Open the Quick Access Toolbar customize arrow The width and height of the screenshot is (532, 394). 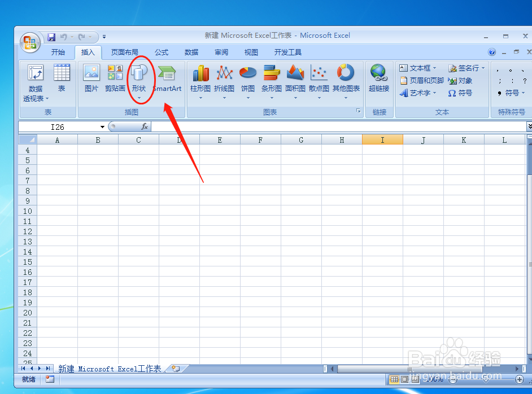[104, 37]
